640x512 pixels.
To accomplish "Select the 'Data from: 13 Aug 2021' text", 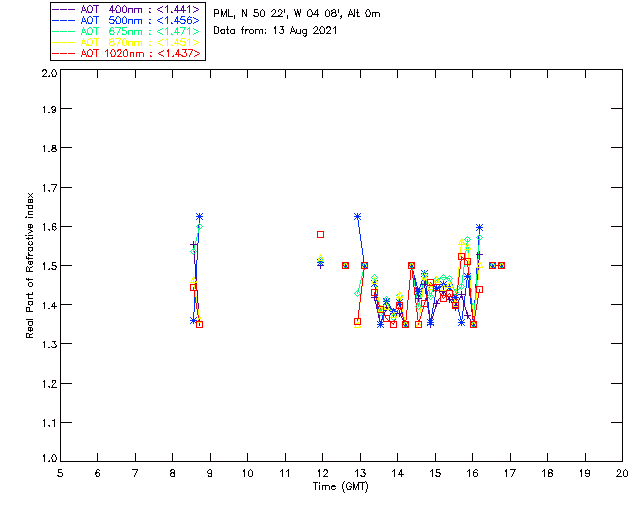I will click(x=275, y=31).
